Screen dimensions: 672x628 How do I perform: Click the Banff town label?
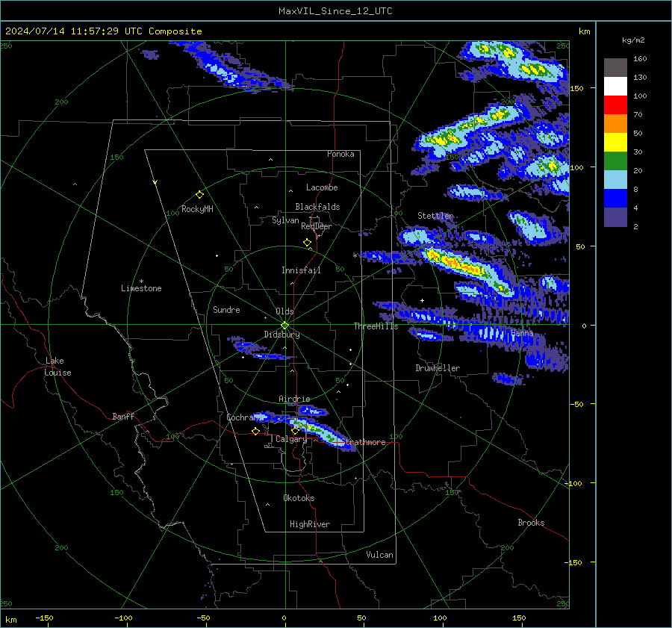pyautogui.click(x=123, y=417)
